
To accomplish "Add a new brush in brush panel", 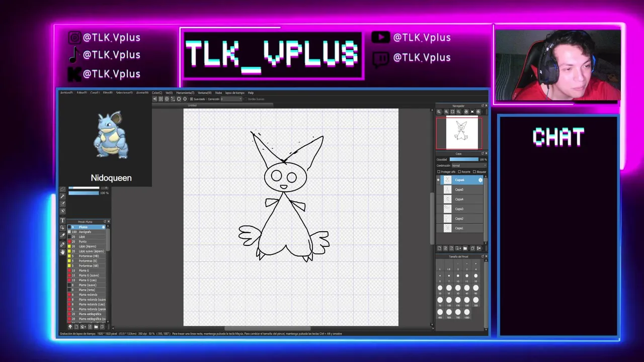I will point(76,327).
